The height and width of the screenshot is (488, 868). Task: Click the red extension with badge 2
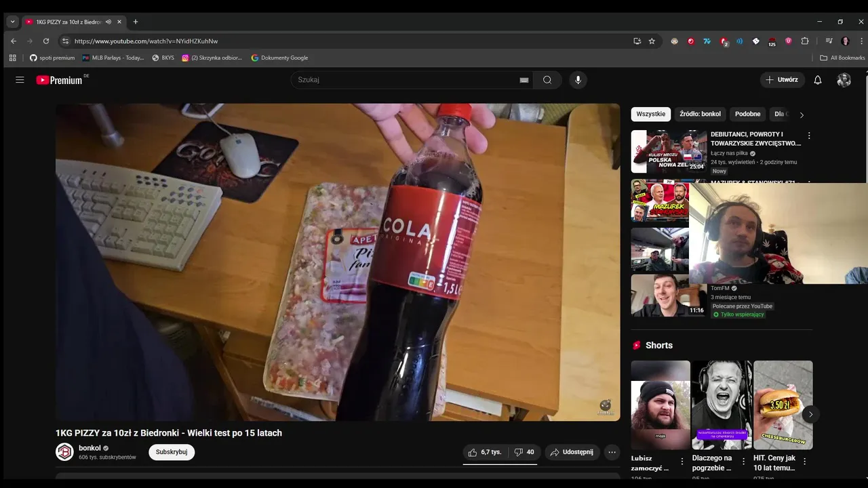click(x=724, y=41)
